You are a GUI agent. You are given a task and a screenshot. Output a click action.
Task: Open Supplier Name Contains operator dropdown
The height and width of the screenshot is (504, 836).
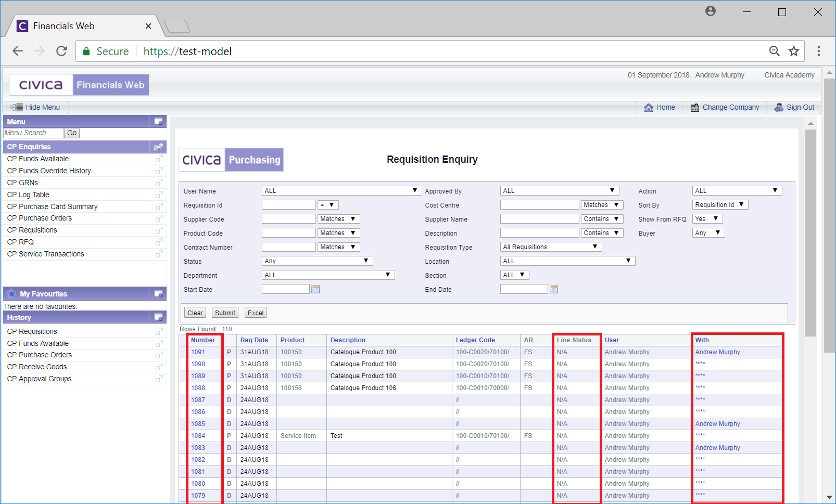(x=602, y=219)
